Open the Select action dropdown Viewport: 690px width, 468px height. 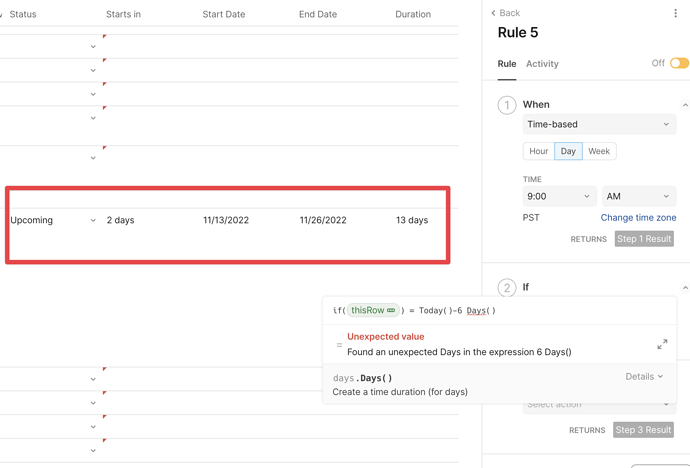tap(599, 404)
